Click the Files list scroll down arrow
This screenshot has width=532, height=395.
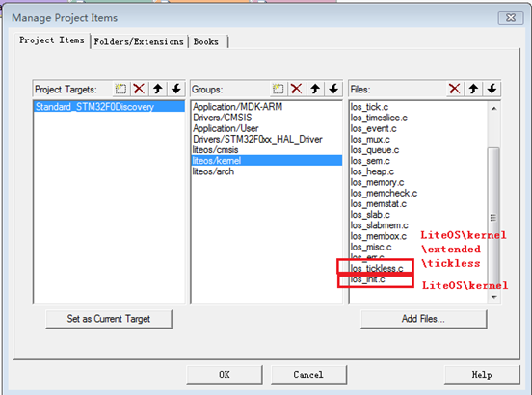pyautogui.click(x=494, y=297)
